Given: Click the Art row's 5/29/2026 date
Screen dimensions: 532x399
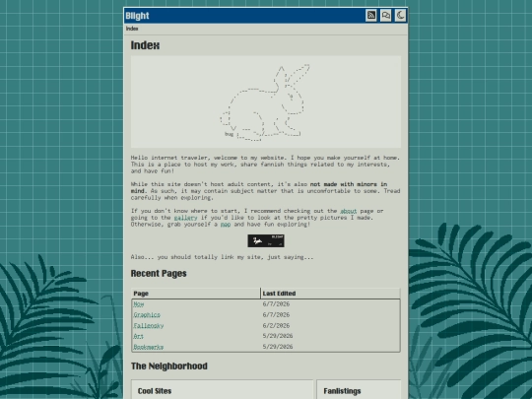Looking at the screenshot, I should [278, 336].
